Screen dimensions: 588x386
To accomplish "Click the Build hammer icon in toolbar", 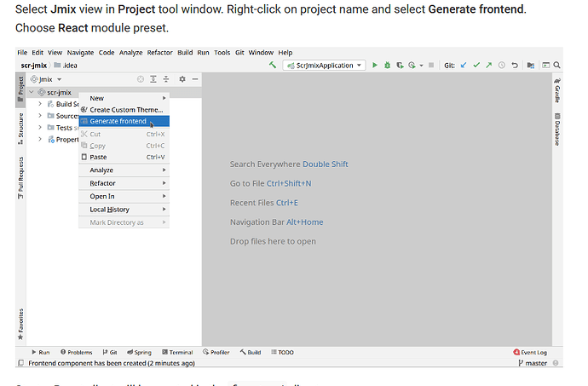I will click(x=273, y=66).
